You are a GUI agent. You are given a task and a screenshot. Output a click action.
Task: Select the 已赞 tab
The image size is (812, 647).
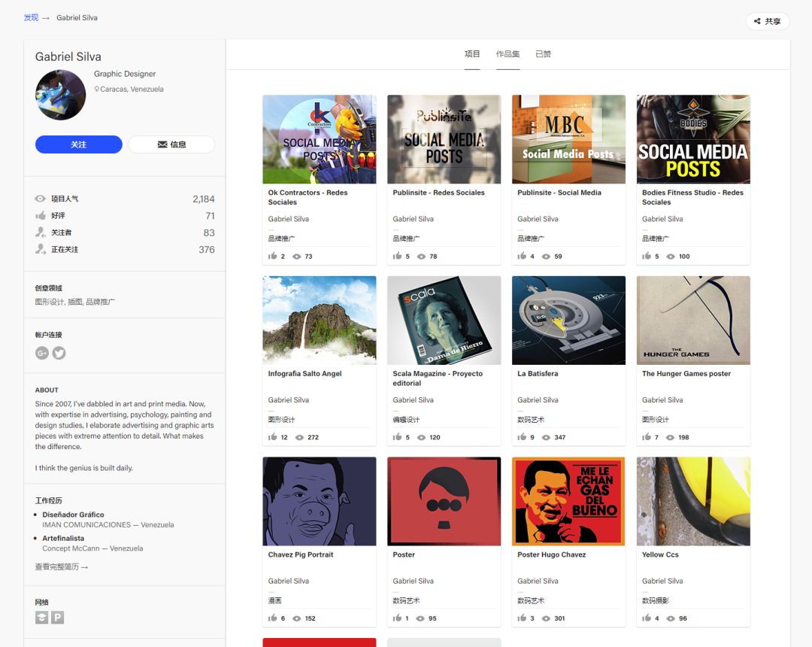point(543,54)
